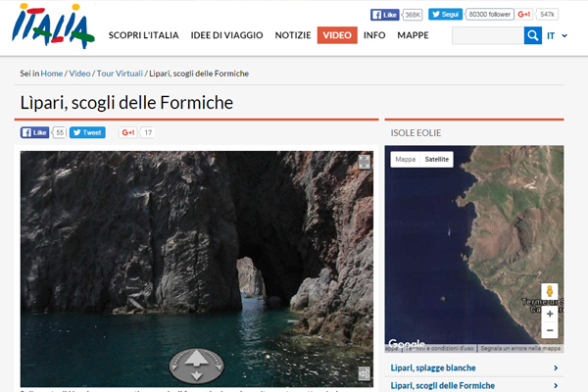Go to Tour Virtuali in the breadcrumb
588x392 pixels.
120,73
